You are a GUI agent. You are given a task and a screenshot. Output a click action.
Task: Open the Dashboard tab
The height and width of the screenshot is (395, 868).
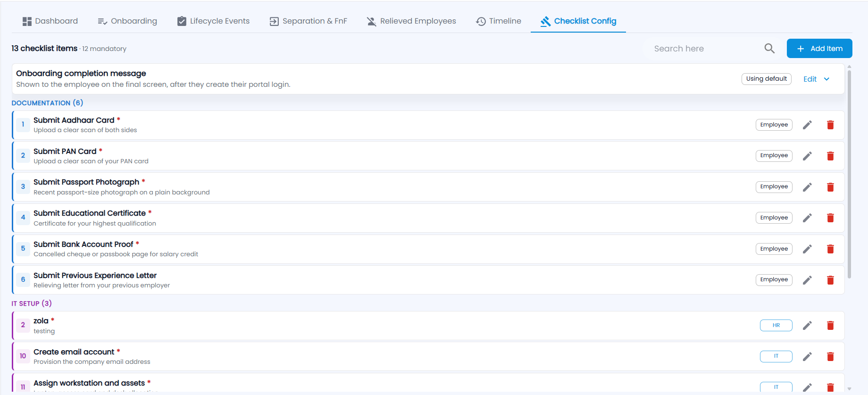pos(50,21)
